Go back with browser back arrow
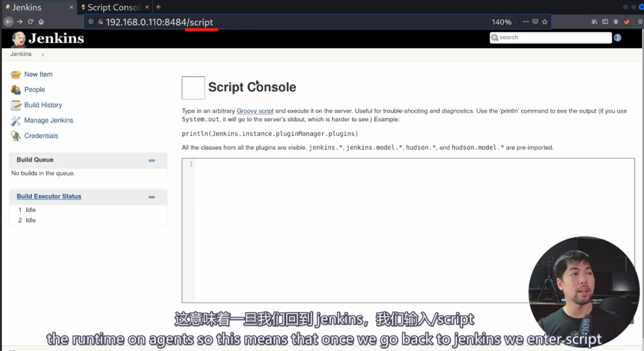 (9, 22)
